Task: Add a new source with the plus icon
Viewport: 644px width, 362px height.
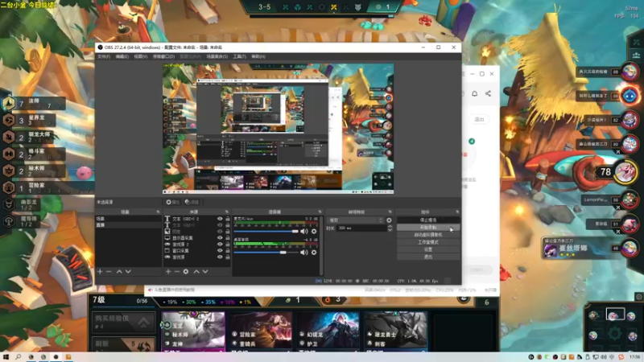Action: 168,271
